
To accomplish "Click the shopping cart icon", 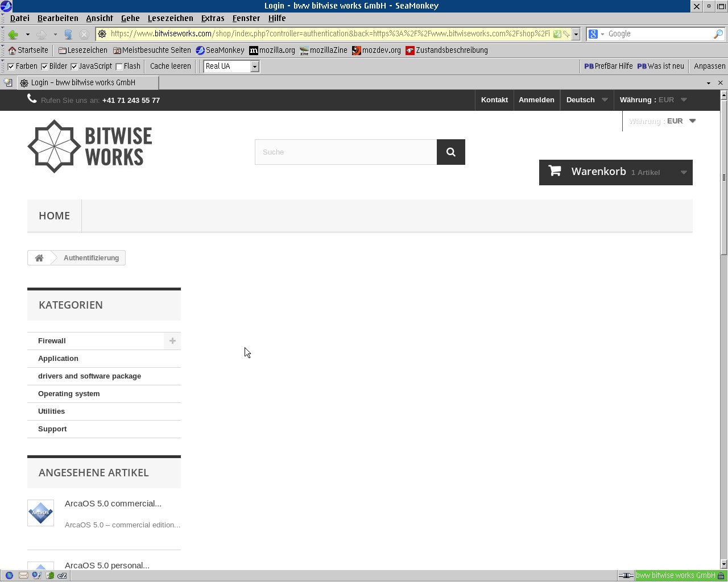I will 555,171.
